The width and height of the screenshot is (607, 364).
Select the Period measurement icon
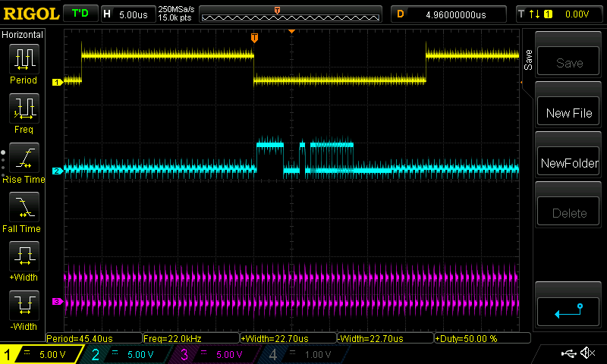click(24, 59)
